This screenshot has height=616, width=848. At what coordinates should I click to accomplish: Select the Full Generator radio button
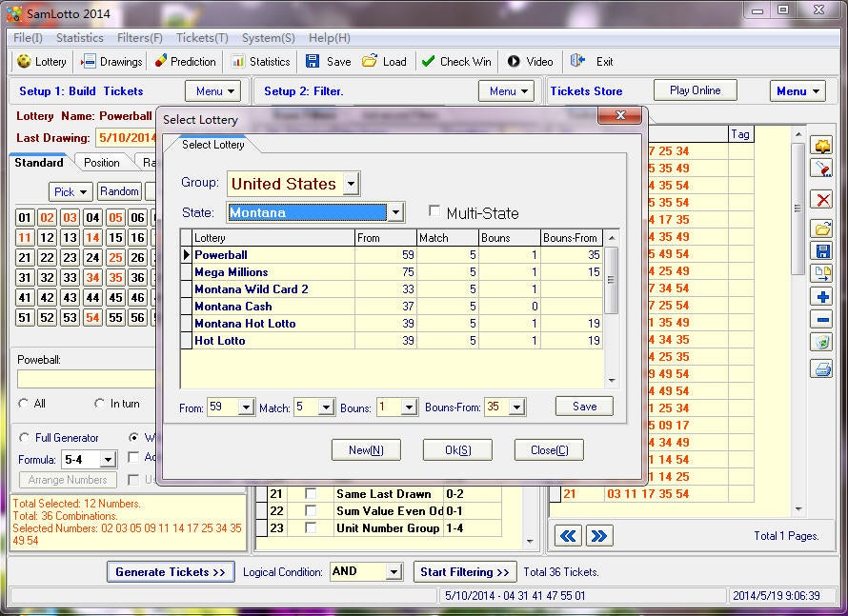(x=25, y=438)
